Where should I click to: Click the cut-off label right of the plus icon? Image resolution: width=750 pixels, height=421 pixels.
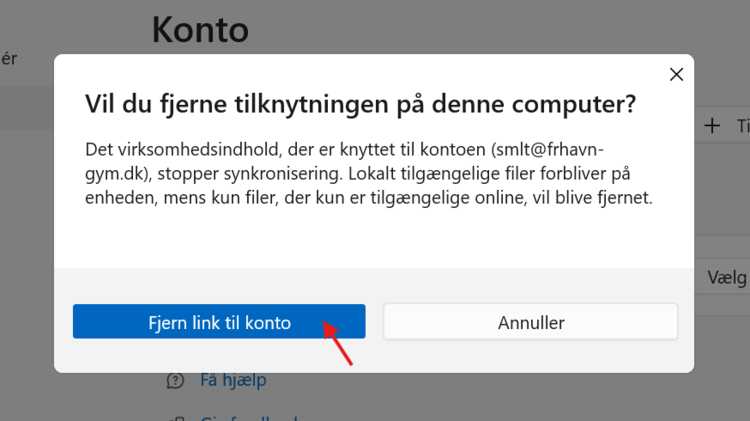742,125
